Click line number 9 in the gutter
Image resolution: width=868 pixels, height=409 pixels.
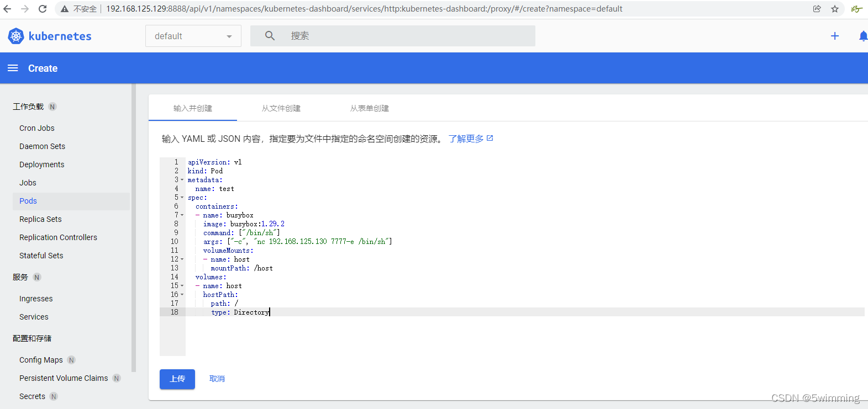point(176,233)
